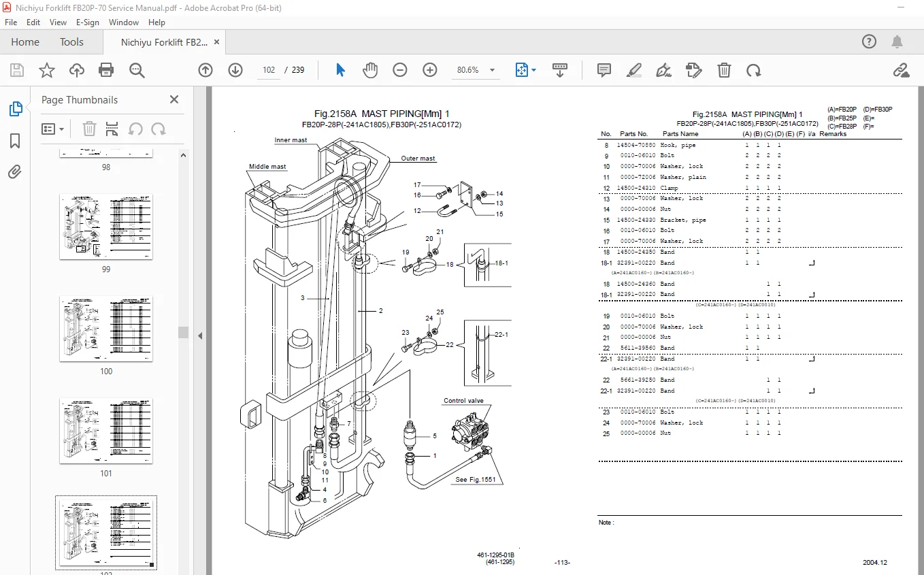
Task: Click the 'See Fig.1551' reference text
Action: coord(476,480)
